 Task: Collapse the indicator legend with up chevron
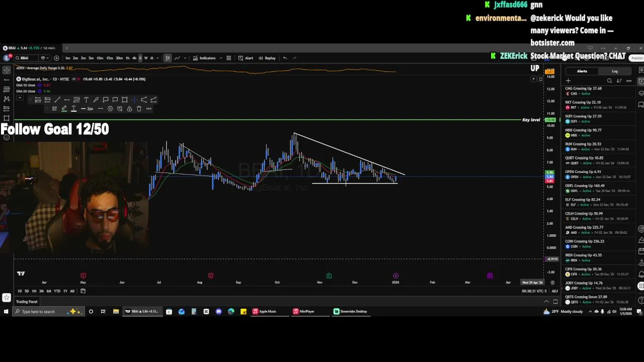point(19,97)
